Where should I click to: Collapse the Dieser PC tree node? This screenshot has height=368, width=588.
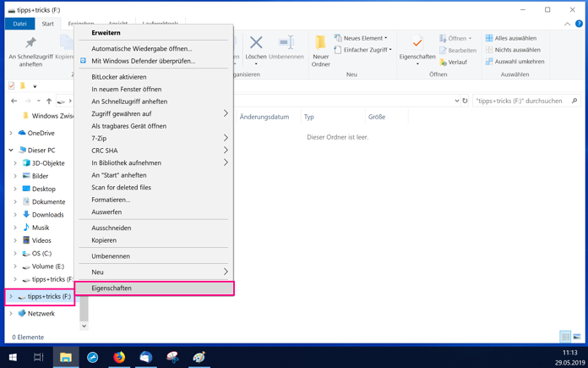[x=11, y=151]
